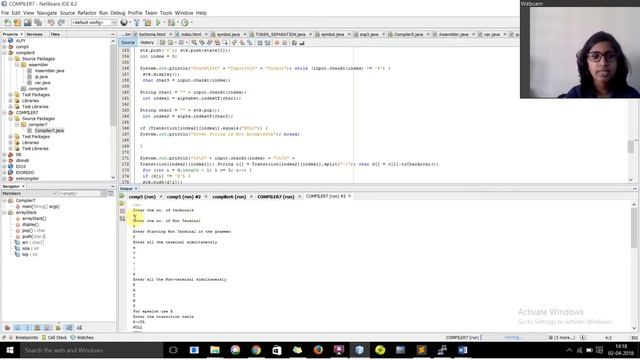640x360 pixels.
Task: Open the Debug menu
Action: pos(118,13)
